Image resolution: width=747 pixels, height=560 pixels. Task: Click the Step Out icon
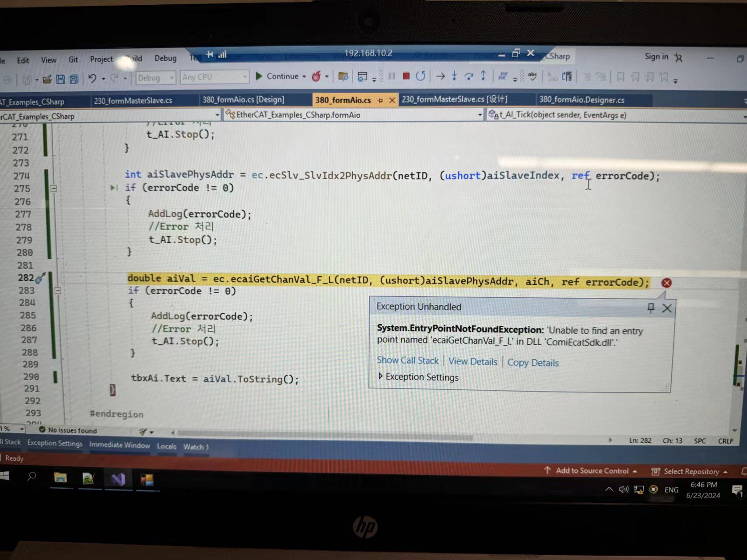point(483,76)
